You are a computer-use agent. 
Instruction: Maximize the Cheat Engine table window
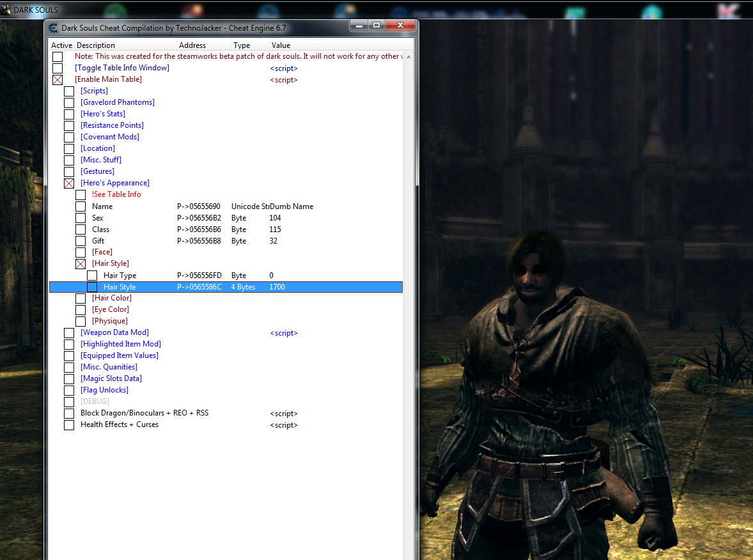click(x=376, y=25)
